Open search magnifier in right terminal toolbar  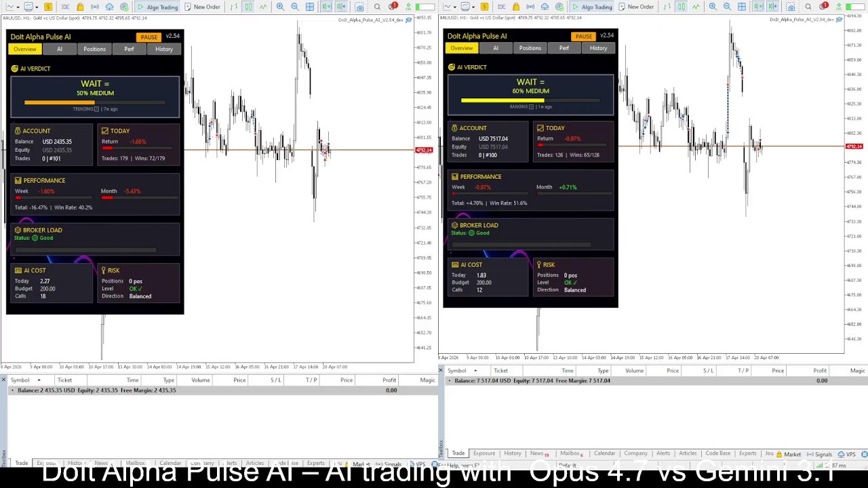pyautogui.click(x=808, y=7)
